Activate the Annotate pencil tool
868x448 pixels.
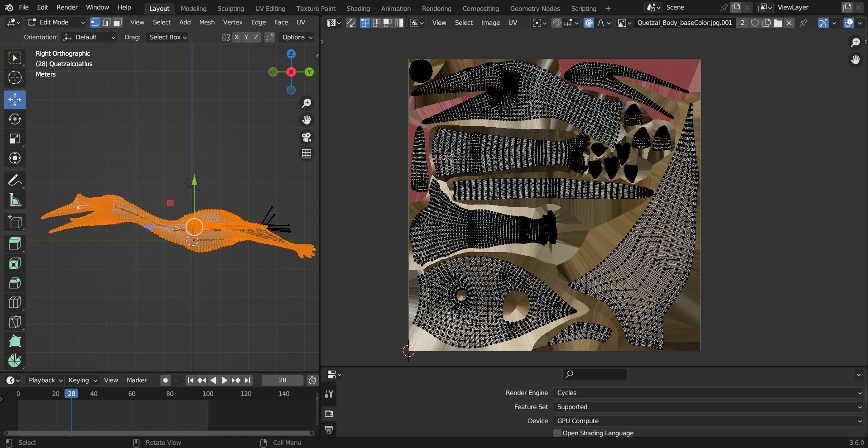click(14, 181)
